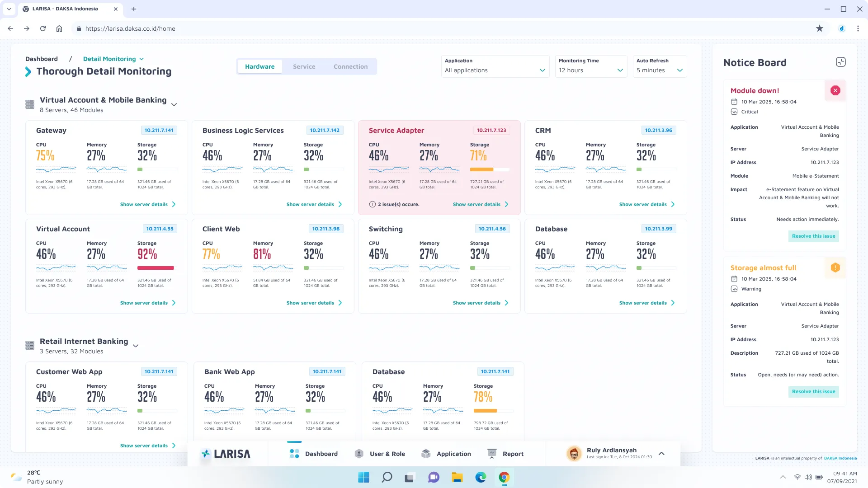
Task: Click the Client Web Memory 81% value
Action: (262, 254)
